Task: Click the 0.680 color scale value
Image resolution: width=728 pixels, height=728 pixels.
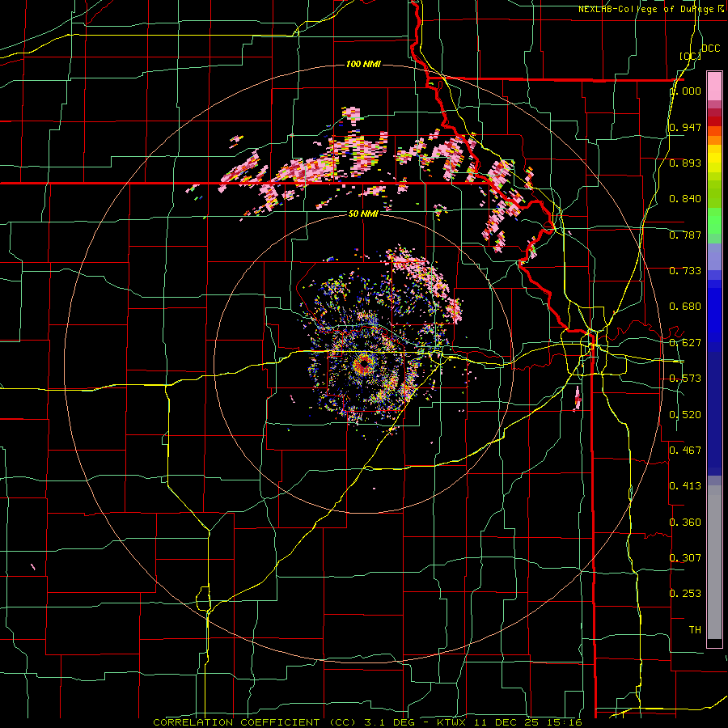Action: [685, 306]
